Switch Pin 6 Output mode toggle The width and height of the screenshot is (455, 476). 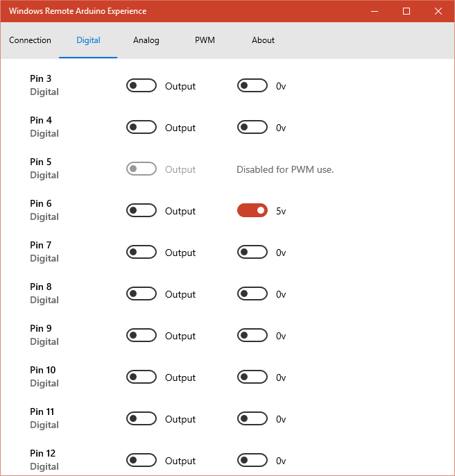pos(141,210)
